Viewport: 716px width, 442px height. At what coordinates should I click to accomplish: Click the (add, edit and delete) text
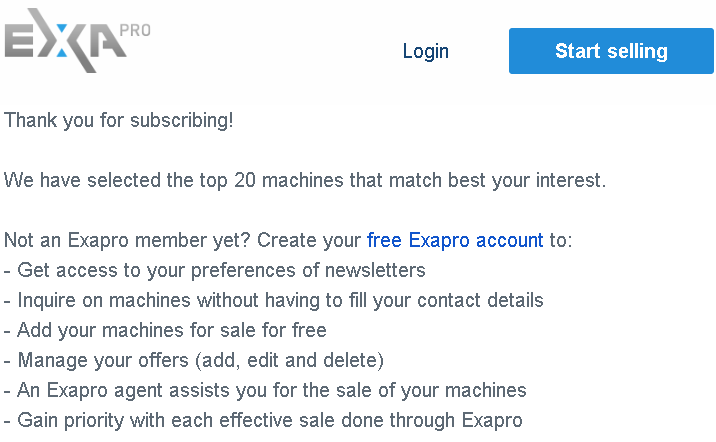[290, 360]
